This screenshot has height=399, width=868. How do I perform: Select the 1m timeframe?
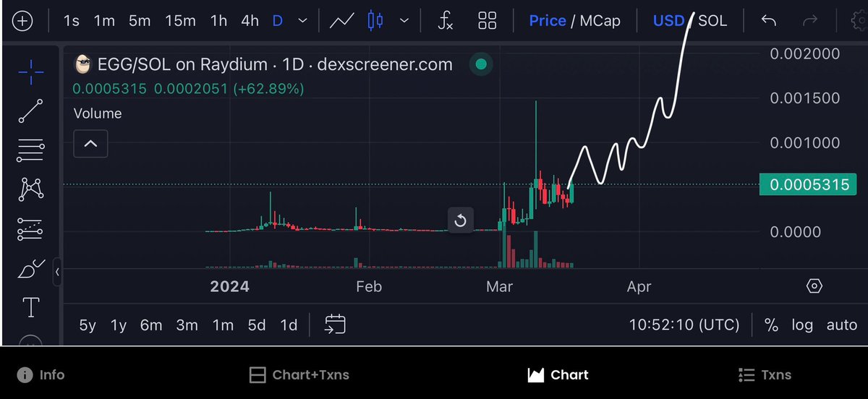click(104, 21)
